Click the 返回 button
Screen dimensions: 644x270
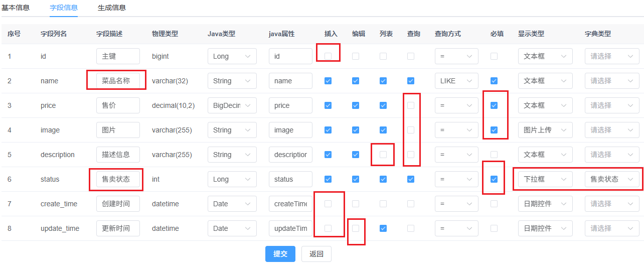pos(316,254)
